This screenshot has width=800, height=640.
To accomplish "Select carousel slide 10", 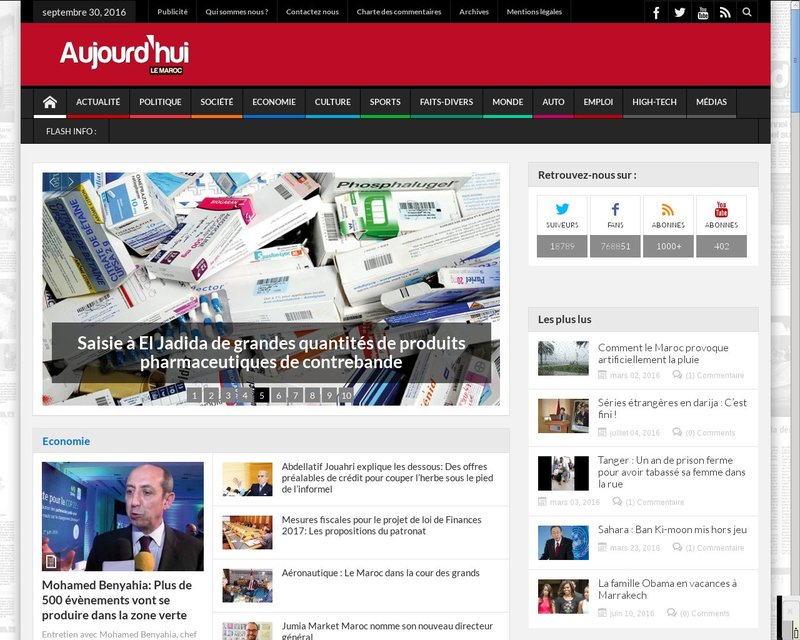I will click(x=346, y=396).
